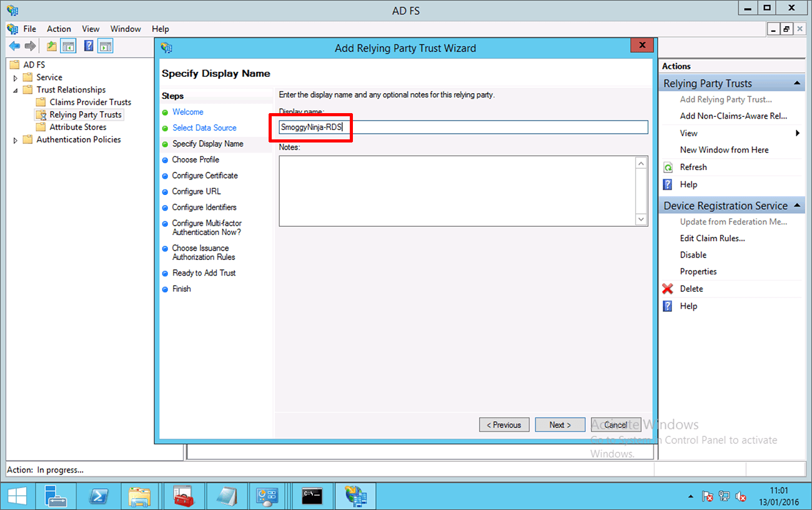Image resolution: width=812 pixels, height=510 pixels.
Task: Click Add Non-Claims-Aware Relying Party action
Action: tap(733, 116)
